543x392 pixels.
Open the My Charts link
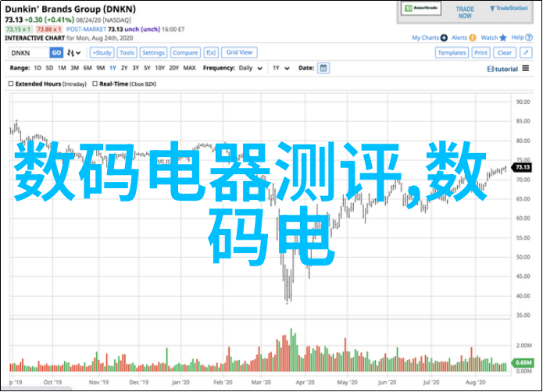425,37
